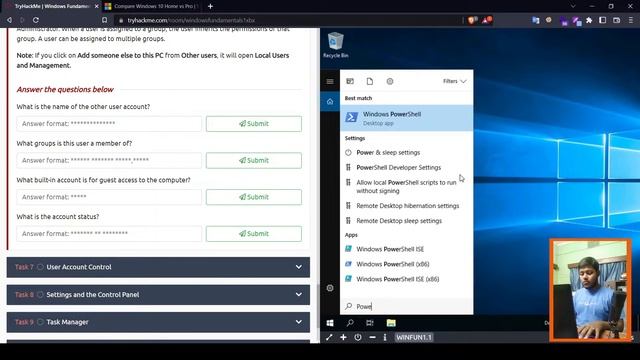Click the search box containing Powe
The image size is (640, 360).
[407, 307]
